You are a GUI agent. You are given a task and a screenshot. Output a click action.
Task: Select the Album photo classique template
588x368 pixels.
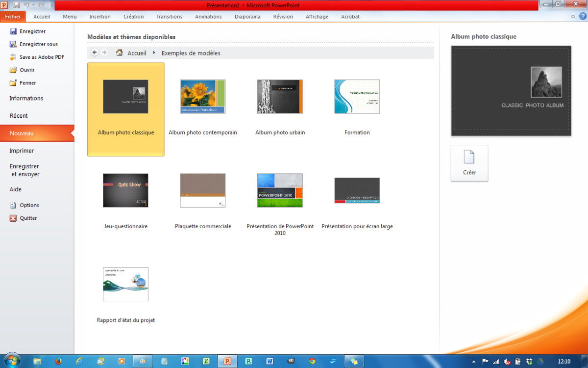[126, 109]
